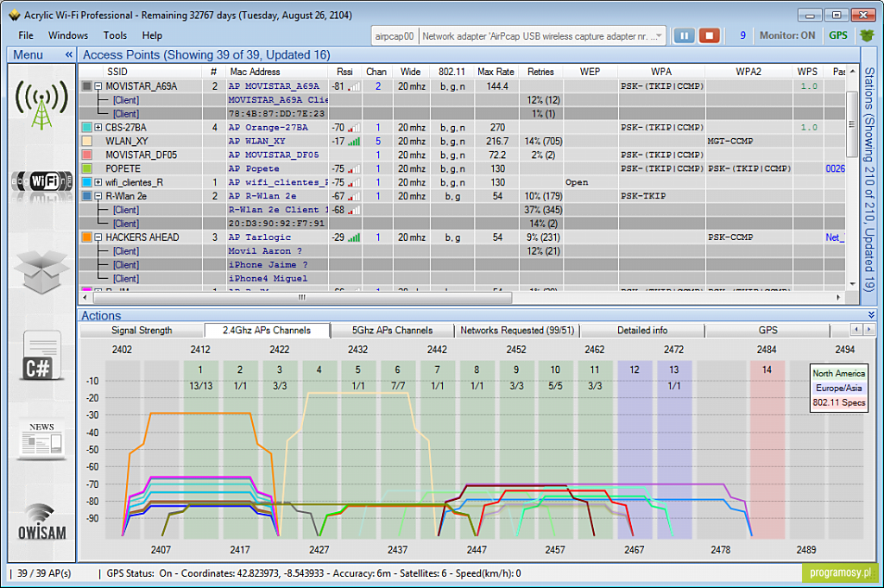This screenshot has height=588, width=884.
Task: Open the Detailed info tab
Action: click(x=642, y=331)
